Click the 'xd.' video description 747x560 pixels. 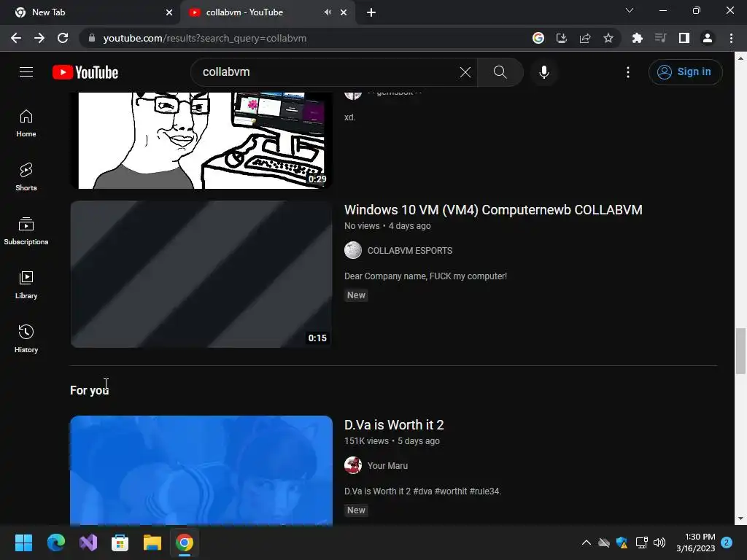pyautogui.click(x=349, y=117)
